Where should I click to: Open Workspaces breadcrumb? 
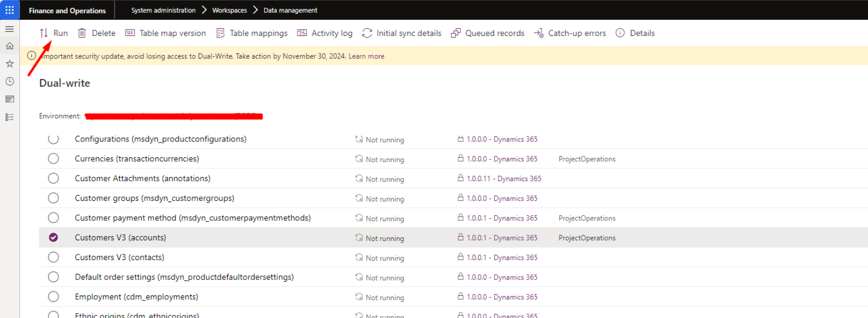[229, 10]
